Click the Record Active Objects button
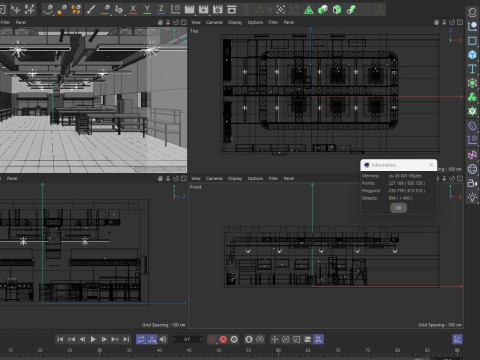Image resolution: width=480 pixels, height=360 pixels. (212, 339)
